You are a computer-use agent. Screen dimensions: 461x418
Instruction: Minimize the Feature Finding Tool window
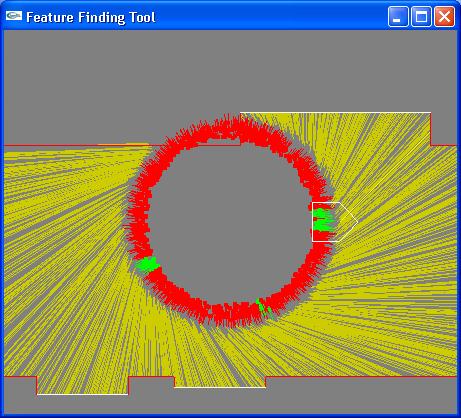pos(398,16)
